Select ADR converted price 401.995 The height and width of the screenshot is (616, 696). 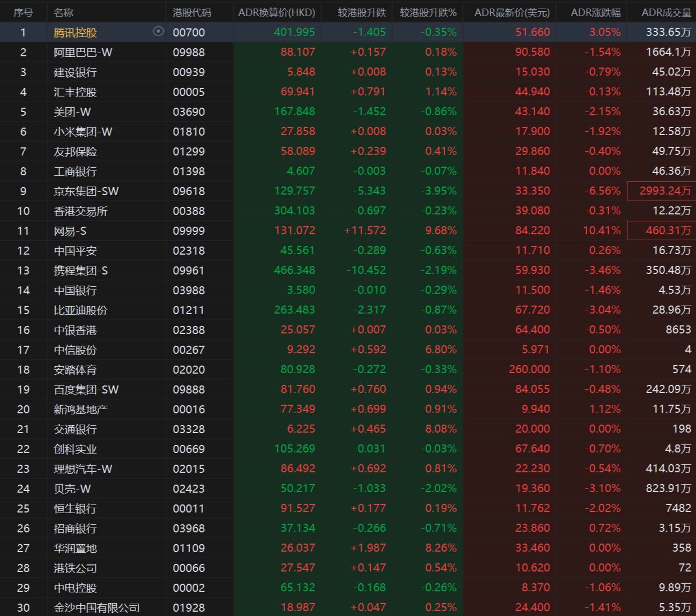294,32
